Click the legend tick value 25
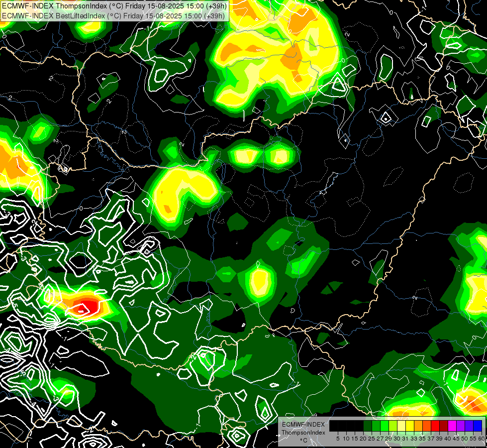487x448 pixels. (x=372, y=439)
